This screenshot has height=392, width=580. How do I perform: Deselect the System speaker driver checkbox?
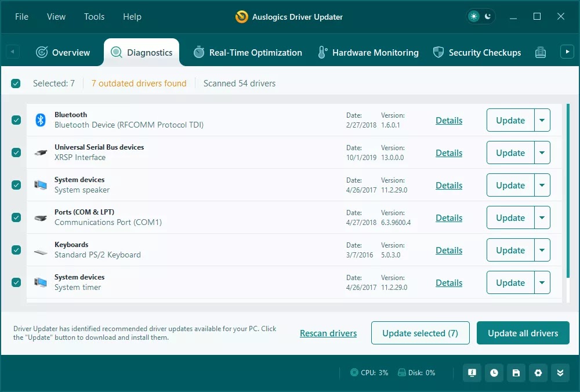(x=16, y=185)
